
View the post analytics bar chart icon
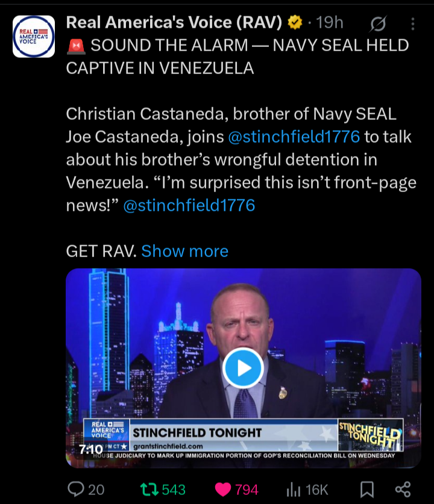[x=294, y=490]
